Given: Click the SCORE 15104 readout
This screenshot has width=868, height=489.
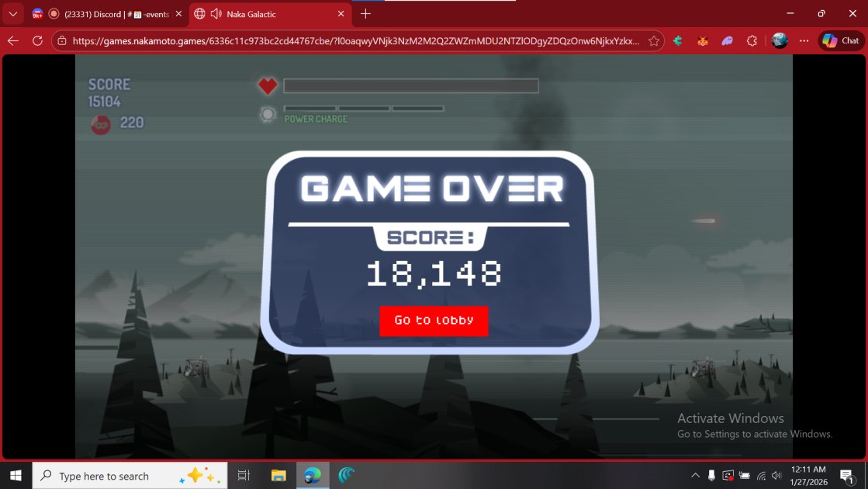Looking at the screenshot, I should (109, 93).
